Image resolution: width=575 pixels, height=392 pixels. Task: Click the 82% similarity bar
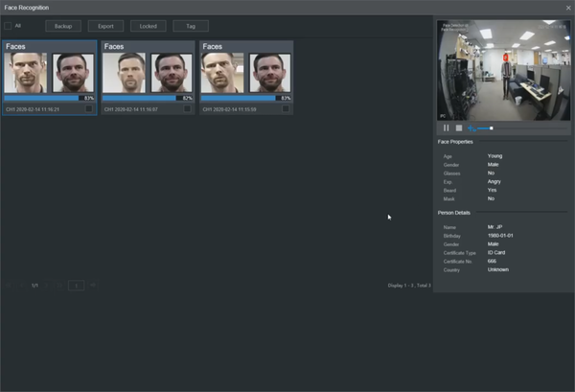point(148,98)
